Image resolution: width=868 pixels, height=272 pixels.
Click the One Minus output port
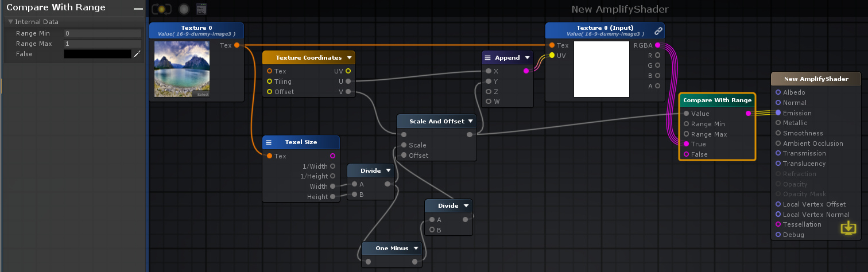point(415,262)
